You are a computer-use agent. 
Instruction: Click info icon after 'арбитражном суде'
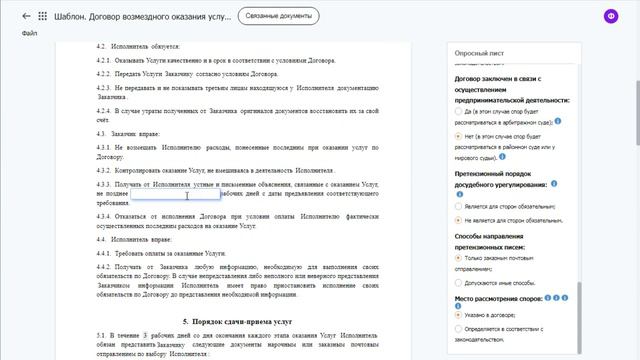pyautogui.click(x=558, y=121)
